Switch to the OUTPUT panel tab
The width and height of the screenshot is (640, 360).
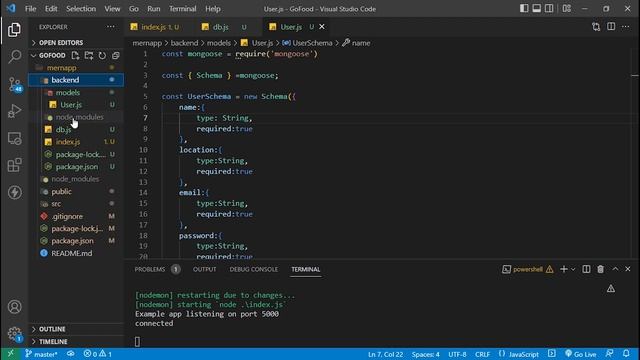pos(204,269)
